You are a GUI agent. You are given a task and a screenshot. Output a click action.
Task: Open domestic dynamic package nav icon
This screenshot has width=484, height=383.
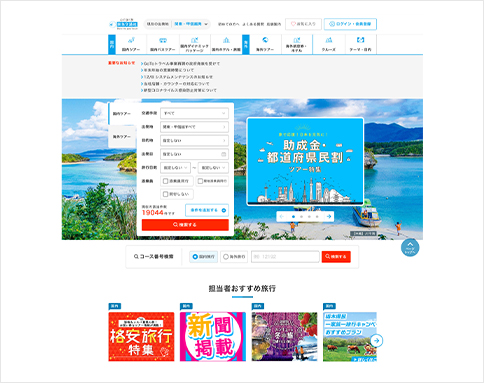[195, 40]
